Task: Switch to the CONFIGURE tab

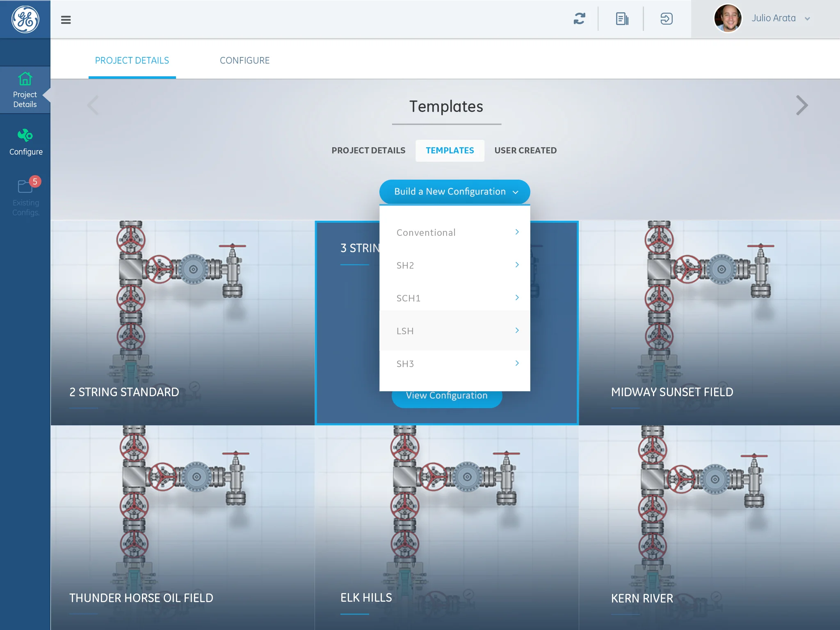Action: [244, 60]
